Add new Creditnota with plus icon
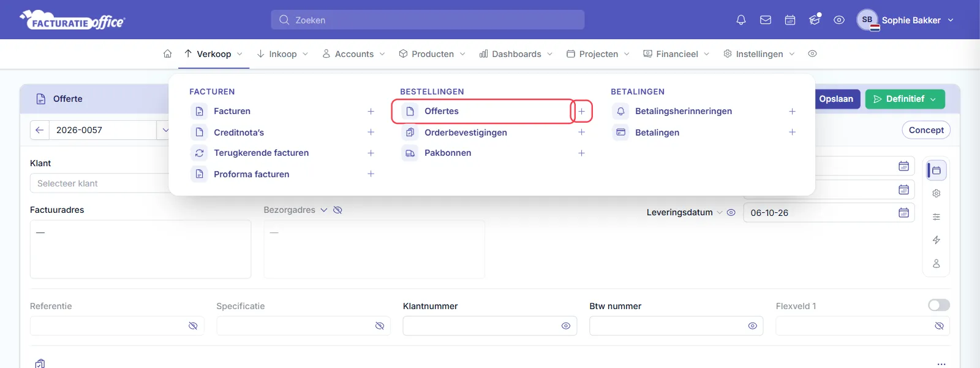980x368 pixels. click(x=371, y=132)
